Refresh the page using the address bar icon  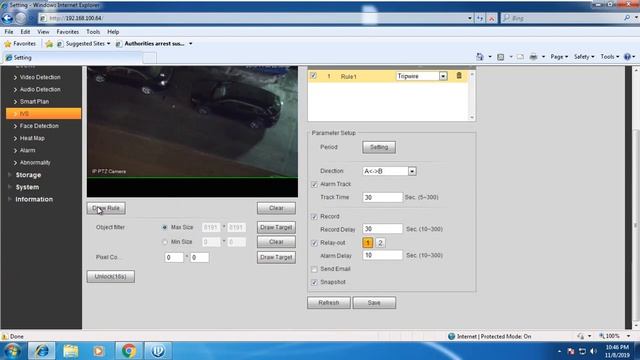(x=480, y=18)
